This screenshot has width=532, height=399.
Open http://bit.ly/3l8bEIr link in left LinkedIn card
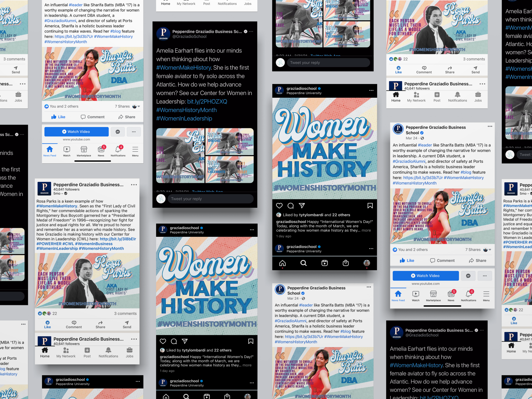pos(118,239)
